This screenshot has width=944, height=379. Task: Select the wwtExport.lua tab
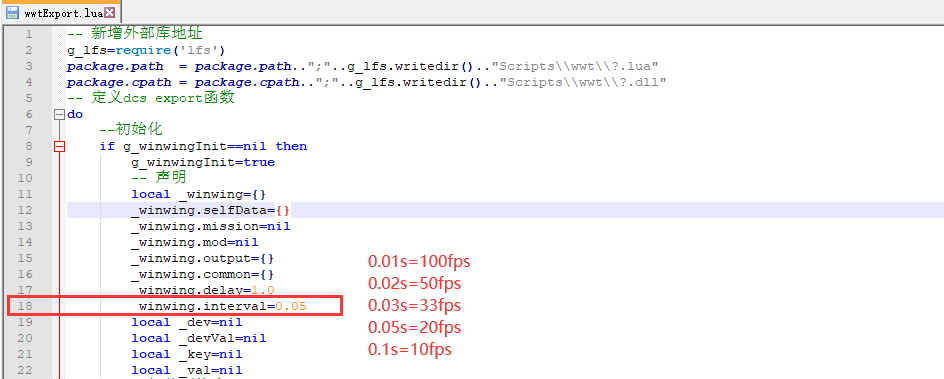[x=60, y=12]
